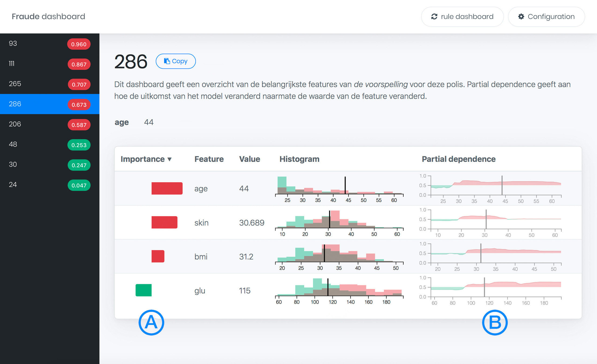
Task: Click the green 0.047 score badge
Action: pyautogui.click(x=79, y=186)
